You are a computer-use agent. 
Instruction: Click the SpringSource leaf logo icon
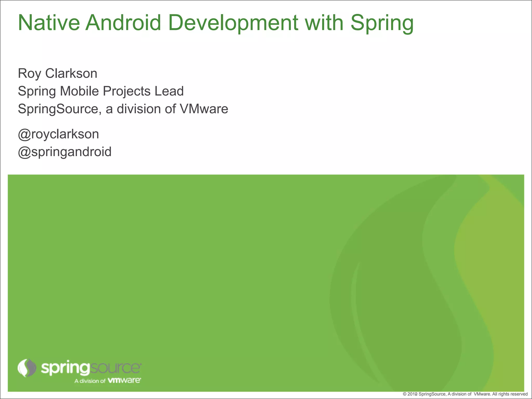pyautogui.click(x=27, y=368)
